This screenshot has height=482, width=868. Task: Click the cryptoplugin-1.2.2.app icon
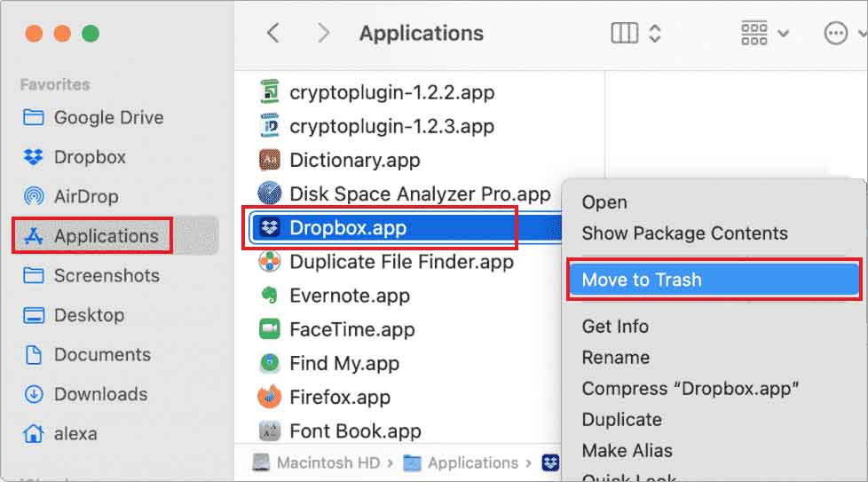click(270, 91)
